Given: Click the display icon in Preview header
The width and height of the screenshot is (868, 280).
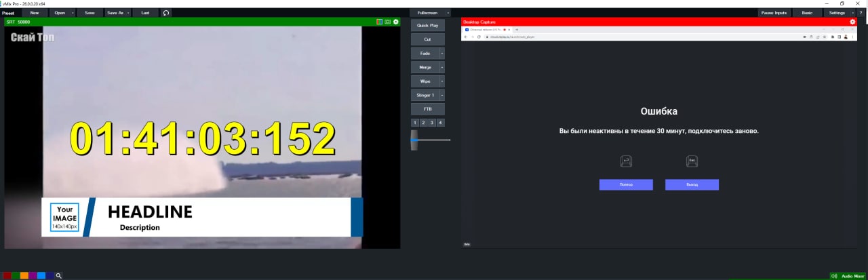Looking at the screenshot, I should 388,22.
